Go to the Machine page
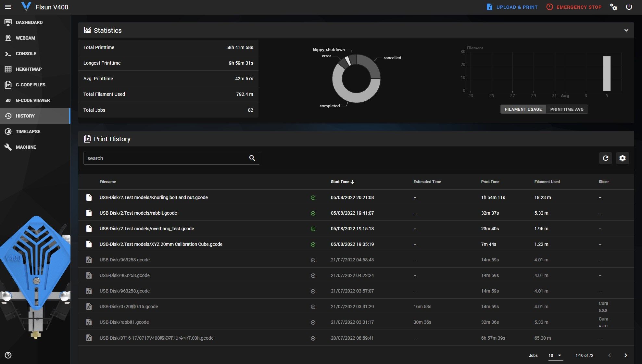Screen dimensions: 642x364 pyautogui.click(x=35, y=147)
